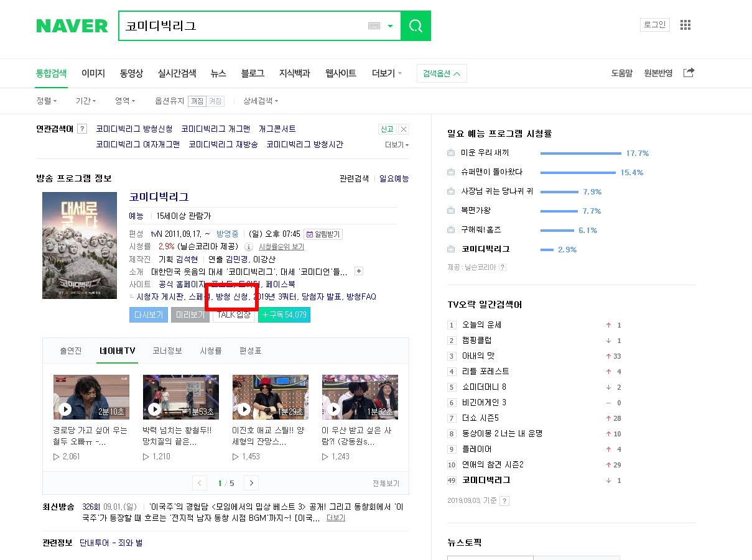Click the 코미디빅리그 poster image
Screen dimensions: 752x560
coord(80,246)
